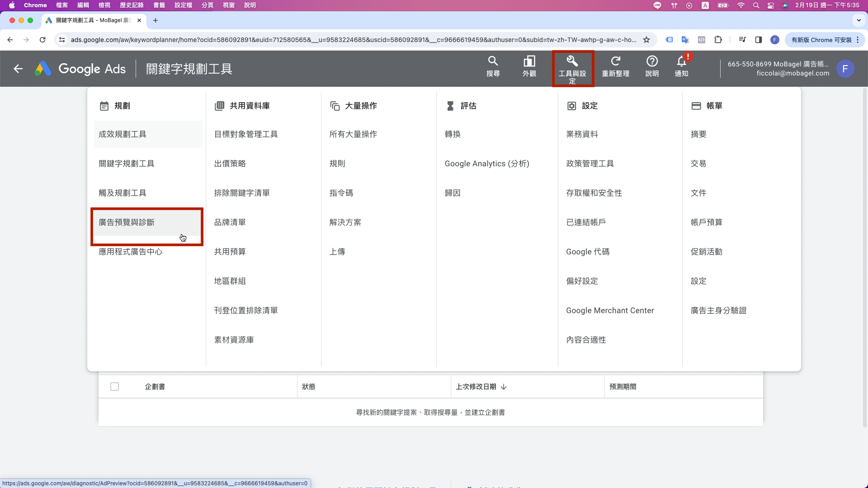
Task: Open 排除關鍵字清單 entry
Action: coord(242,193)
